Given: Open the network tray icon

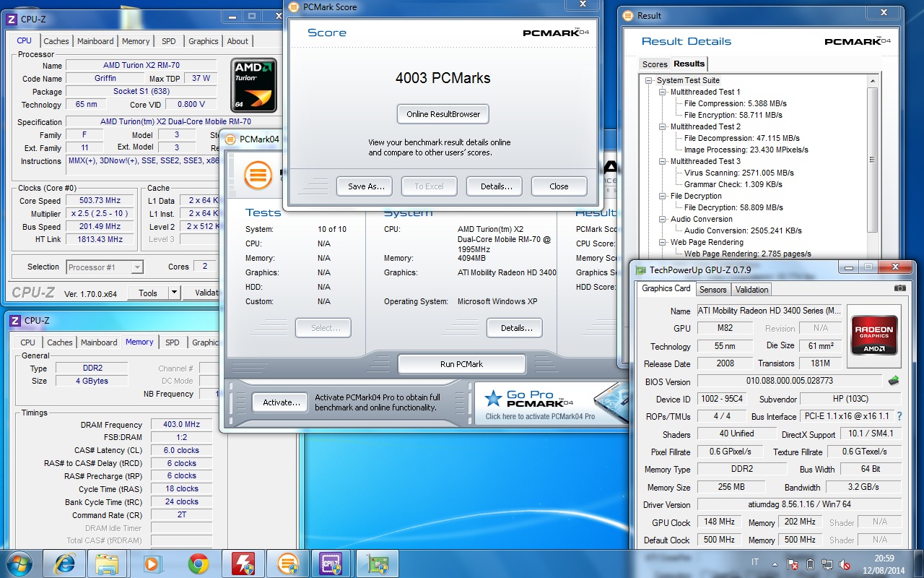Looking at the screenshot, I should [827, 565].
